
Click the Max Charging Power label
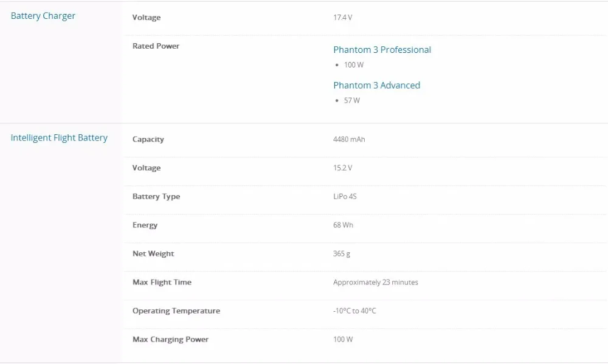coord(170,339)
